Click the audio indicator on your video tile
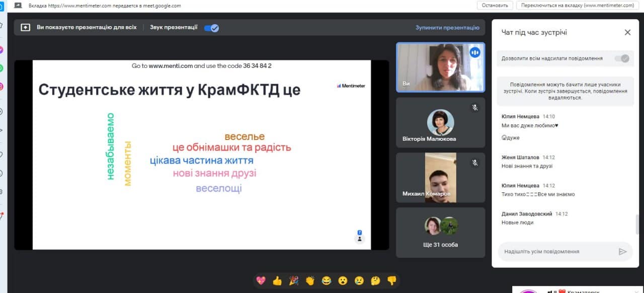The width and height of the screenshot is (644, 293). pos(475,52)
